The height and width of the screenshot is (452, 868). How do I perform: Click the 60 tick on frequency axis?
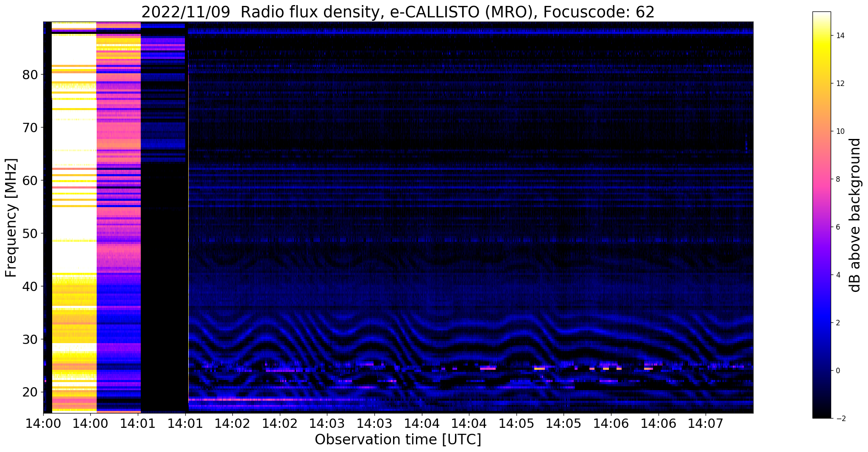click(x=30, y=181)
